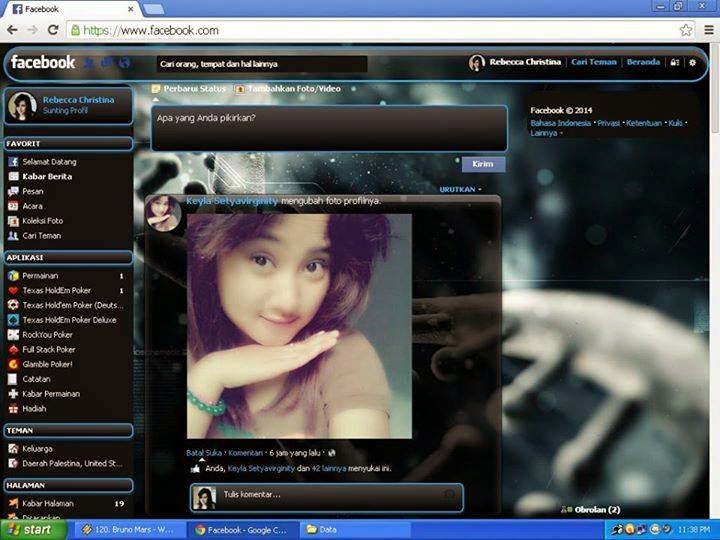720x540 pixels.
Task: Click Rebecca Christina's avatar in left sidebar
Action: click(x=22, y=106)
